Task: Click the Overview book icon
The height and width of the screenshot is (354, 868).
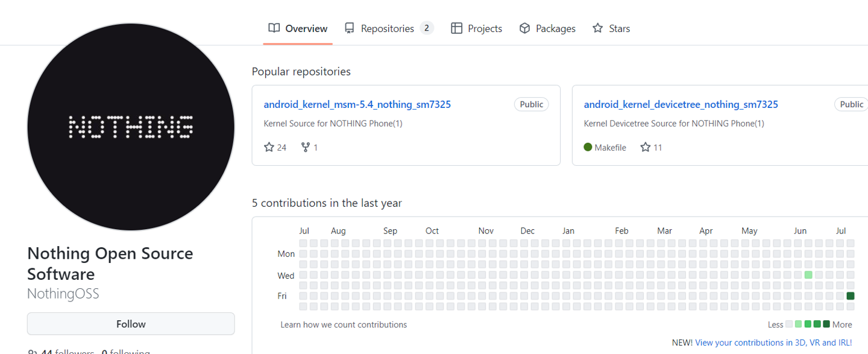Action: (274, 28)
